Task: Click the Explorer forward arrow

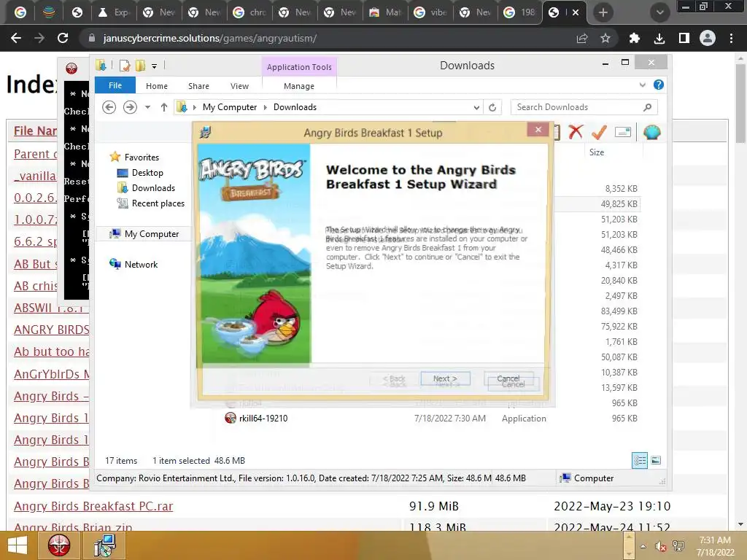Action: coord(130,107)
